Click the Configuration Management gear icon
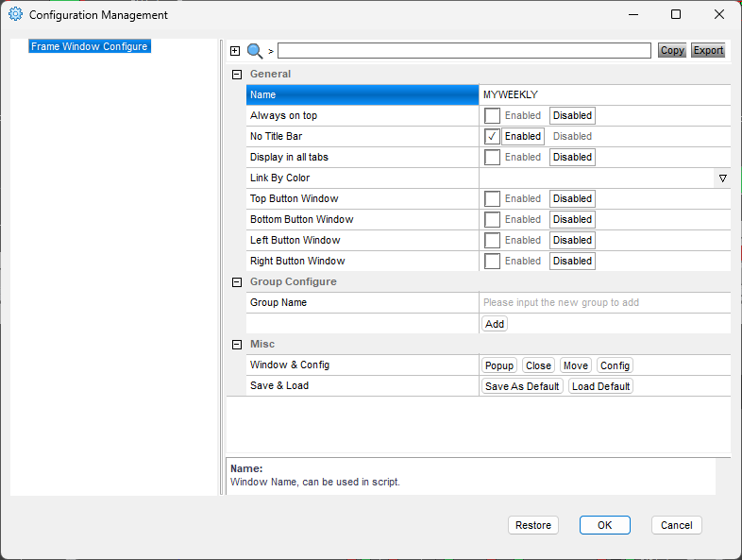The width and height of the screenshot is (742, 560). pos(15,14)
